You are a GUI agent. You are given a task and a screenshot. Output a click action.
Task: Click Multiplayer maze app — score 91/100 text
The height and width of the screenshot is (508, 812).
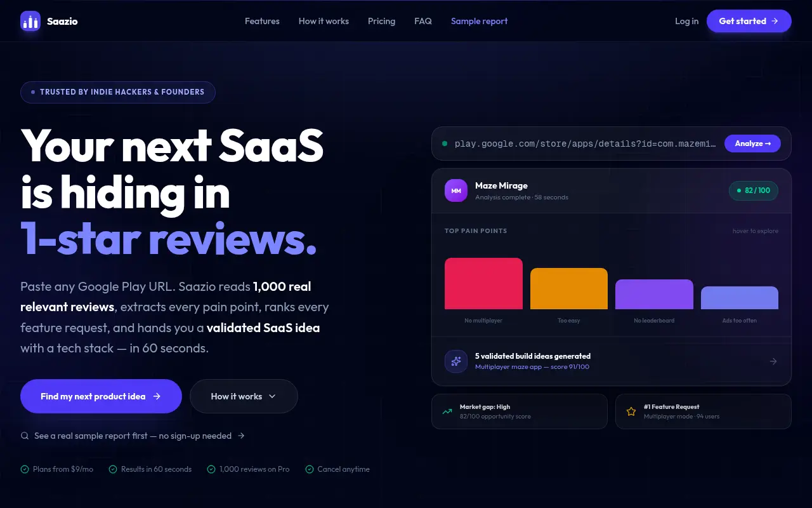532,367
